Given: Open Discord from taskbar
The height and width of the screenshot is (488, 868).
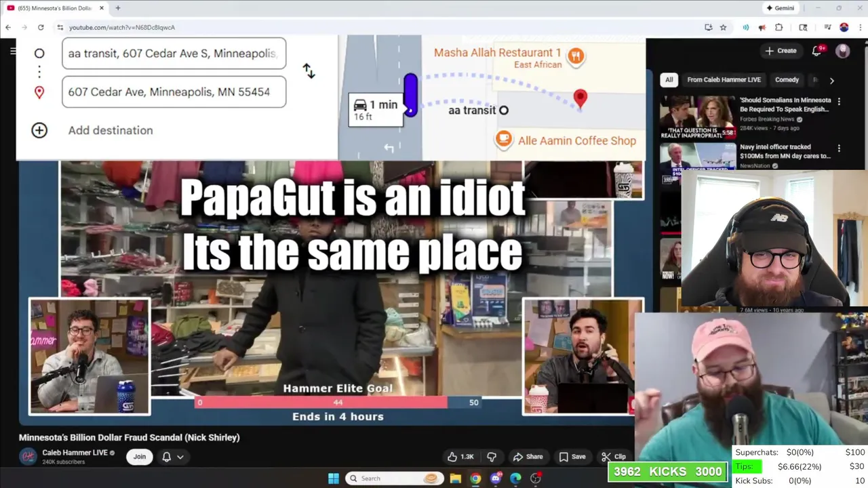Looking at the screenshot, I should 496,479.
